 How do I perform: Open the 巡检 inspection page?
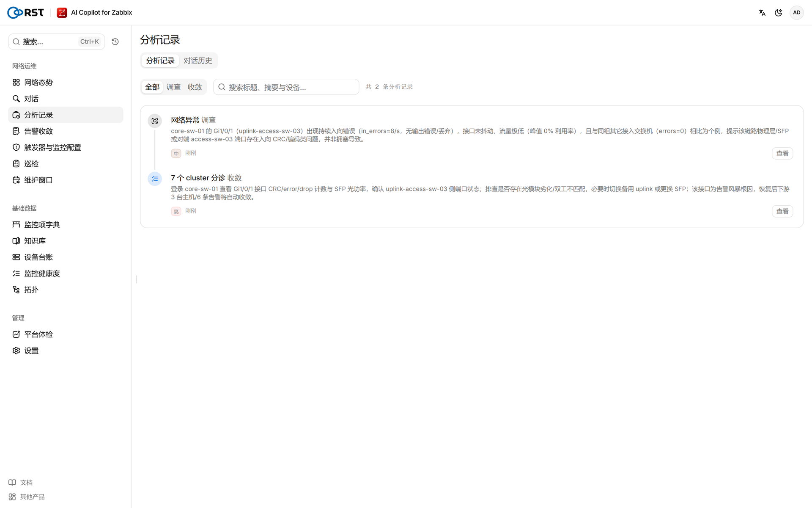point(66,164)
